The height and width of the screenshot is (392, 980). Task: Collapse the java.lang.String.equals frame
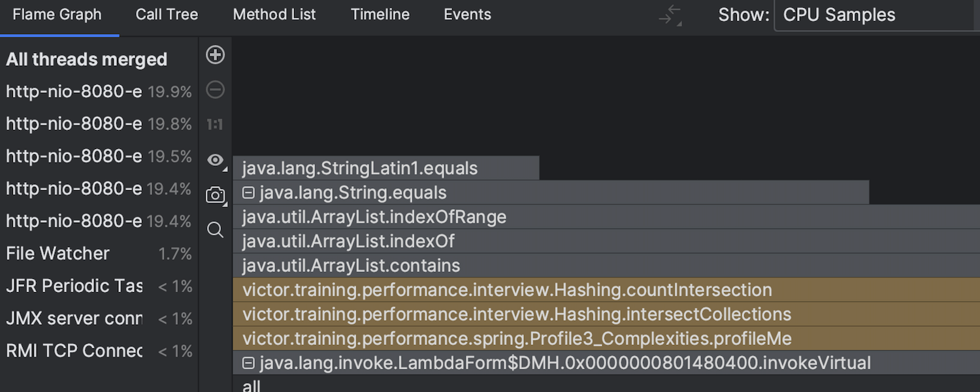point(248,192)
